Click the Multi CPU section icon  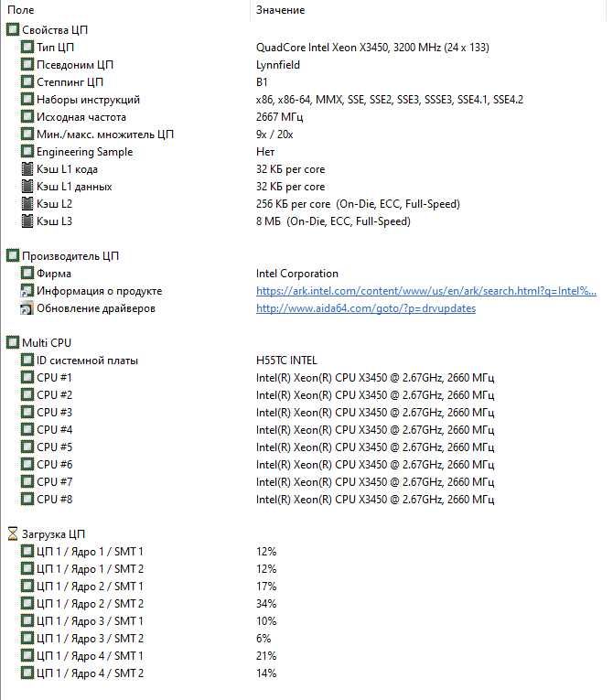[x=13, y=343]
